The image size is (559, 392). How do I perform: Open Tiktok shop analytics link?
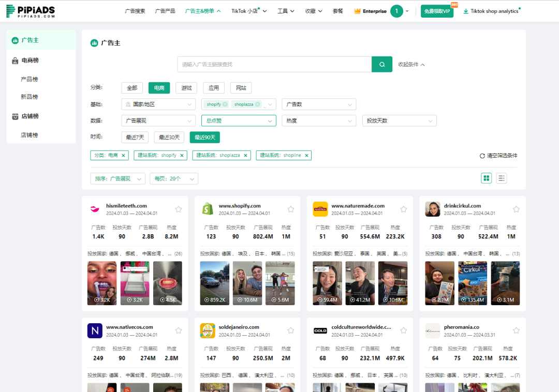[x=491, y=10]
